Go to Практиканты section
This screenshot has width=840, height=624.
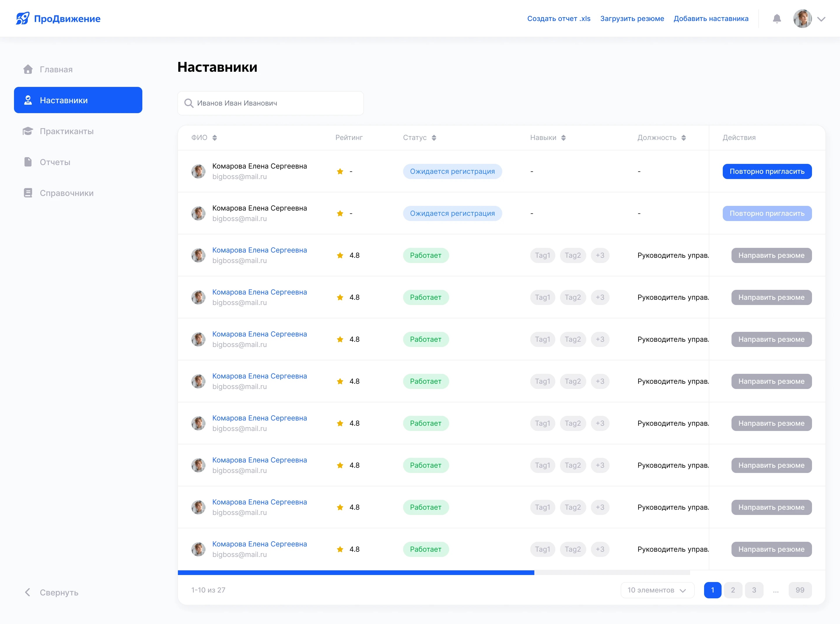point(78,131)
